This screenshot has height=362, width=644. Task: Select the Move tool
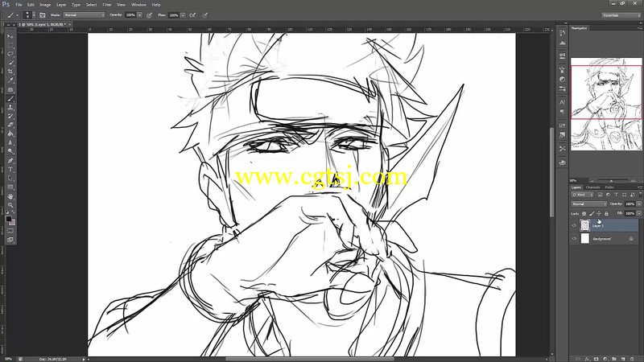click(x=10, y=36)
